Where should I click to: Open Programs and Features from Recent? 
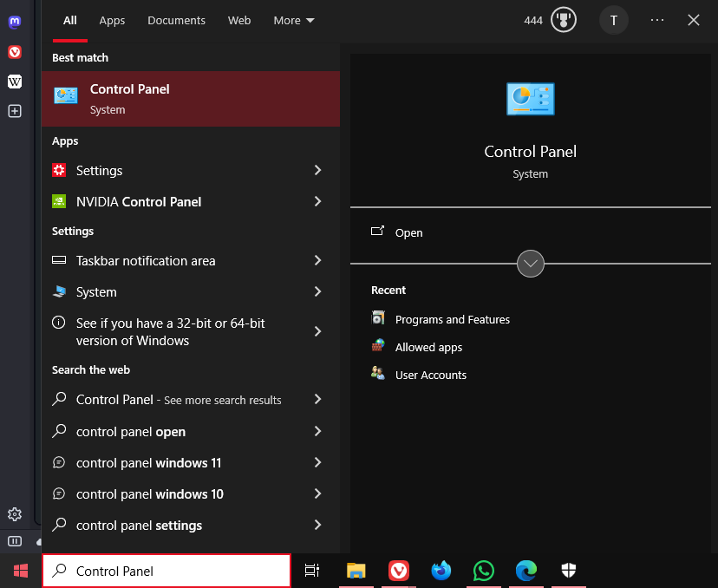[452, 319]
